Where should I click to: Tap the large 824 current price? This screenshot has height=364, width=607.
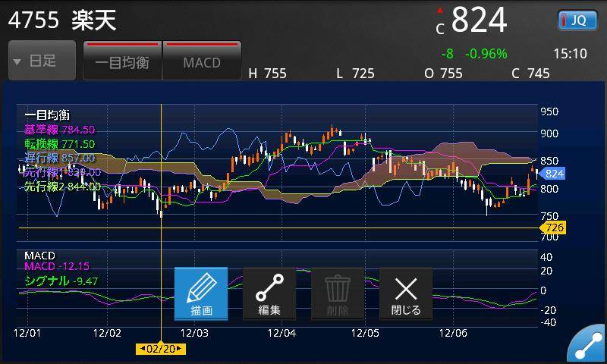coord(480,20)
